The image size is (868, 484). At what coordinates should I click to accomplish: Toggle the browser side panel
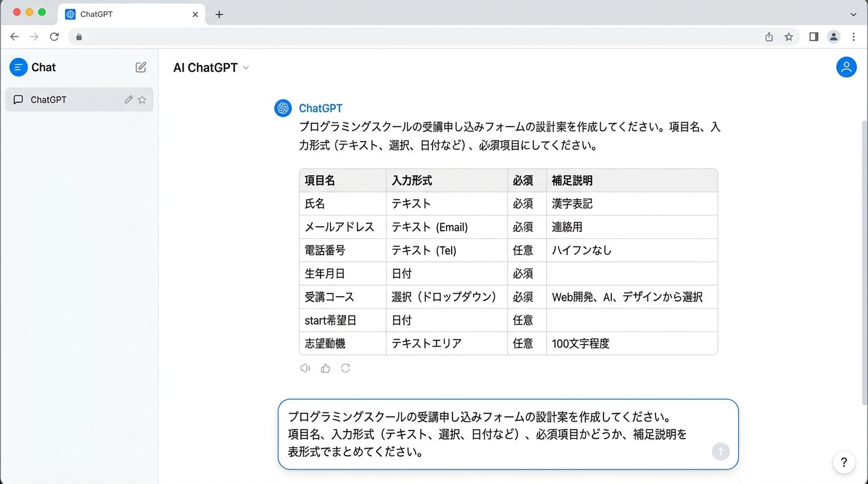[814, 37]
